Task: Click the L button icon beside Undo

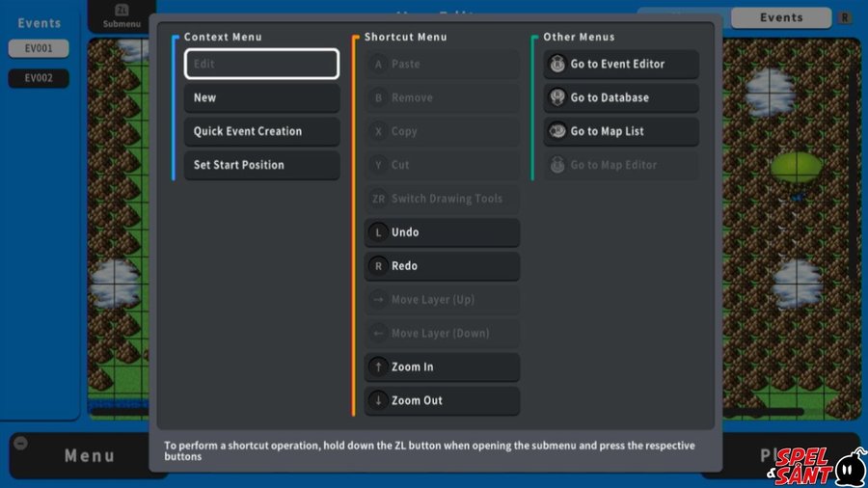Action: coord(378,232)
